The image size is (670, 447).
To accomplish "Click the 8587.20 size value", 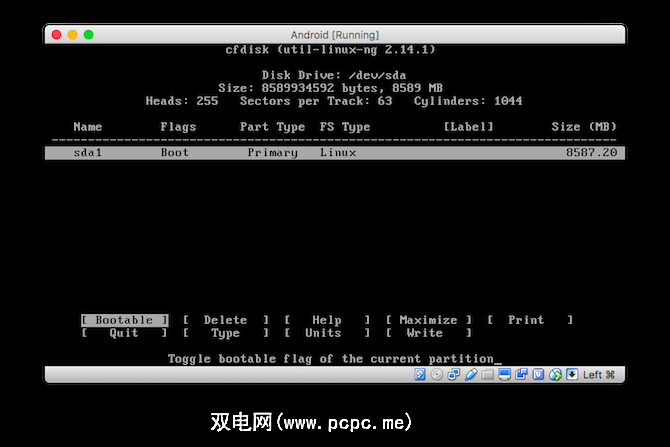I will click(x=591, y=153).
